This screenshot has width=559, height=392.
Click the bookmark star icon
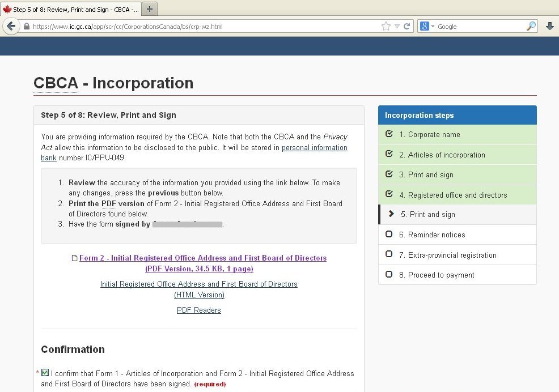[385, 25]
